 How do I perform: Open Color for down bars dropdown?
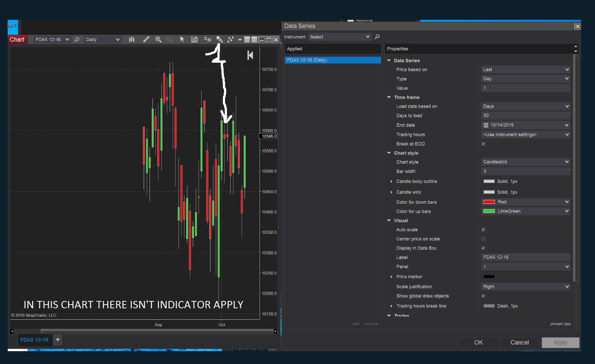tap(525, 202)
